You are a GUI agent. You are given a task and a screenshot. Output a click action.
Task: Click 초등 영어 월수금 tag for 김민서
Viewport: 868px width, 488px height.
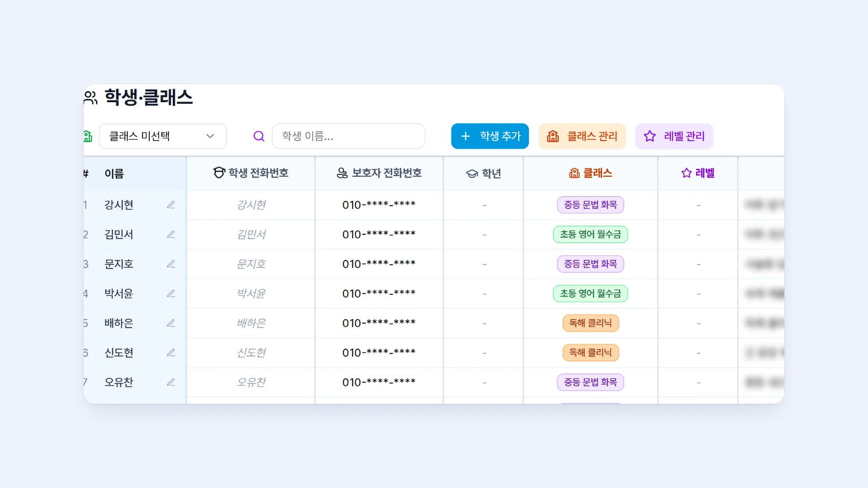pos(591,234)
